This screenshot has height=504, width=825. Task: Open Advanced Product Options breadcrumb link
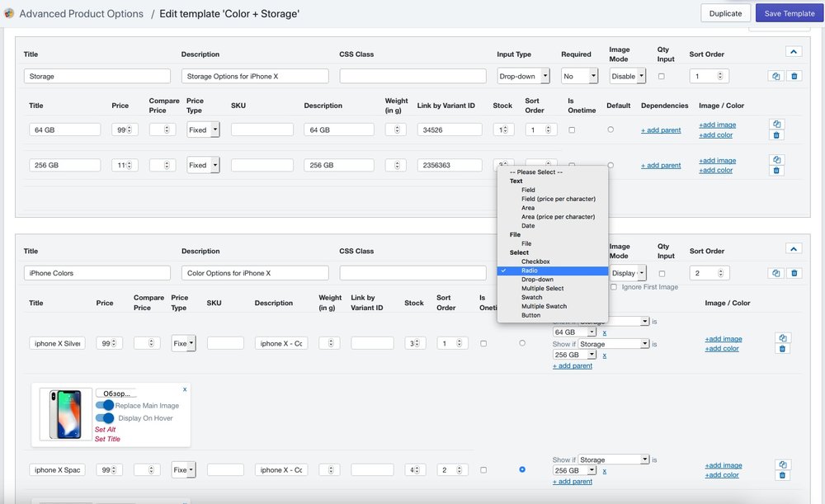click(81, 14)
